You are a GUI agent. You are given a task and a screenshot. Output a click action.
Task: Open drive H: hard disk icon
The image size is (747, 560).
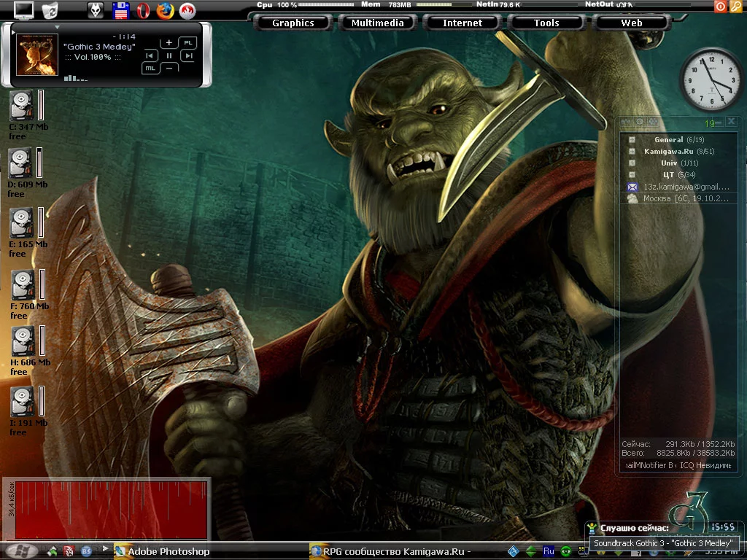click(x=23, y=341)
